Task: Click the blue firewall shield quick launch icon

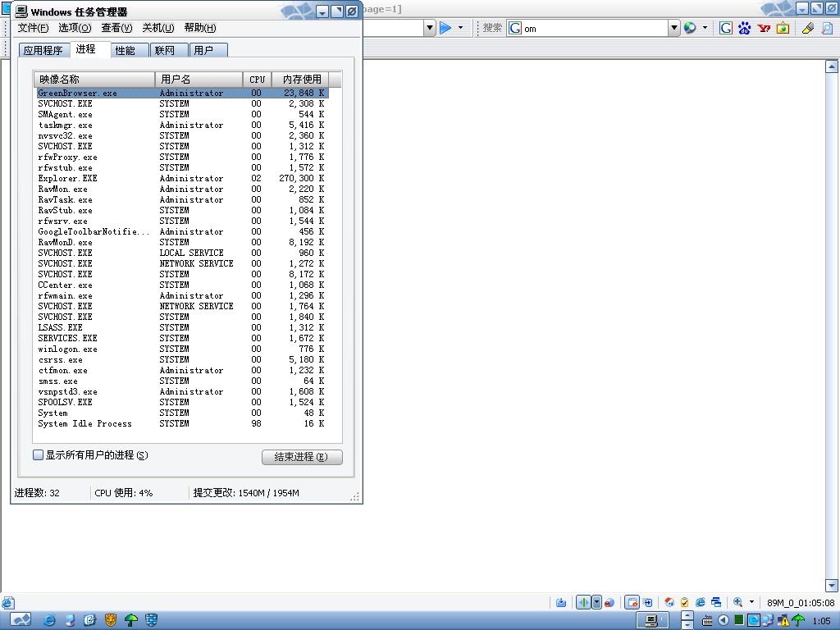Action: (x=152, y=620)
